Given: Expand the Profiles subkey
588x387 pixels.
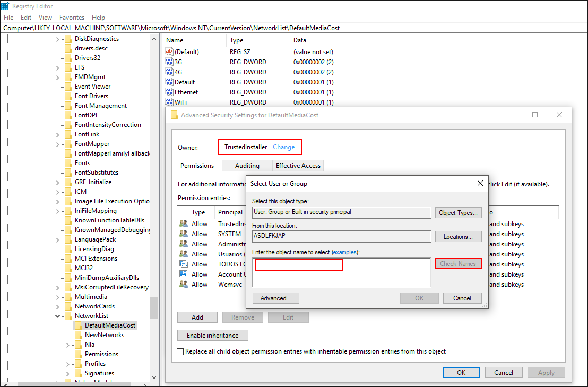Looking at the screenshot, I should tap(67, 364).
